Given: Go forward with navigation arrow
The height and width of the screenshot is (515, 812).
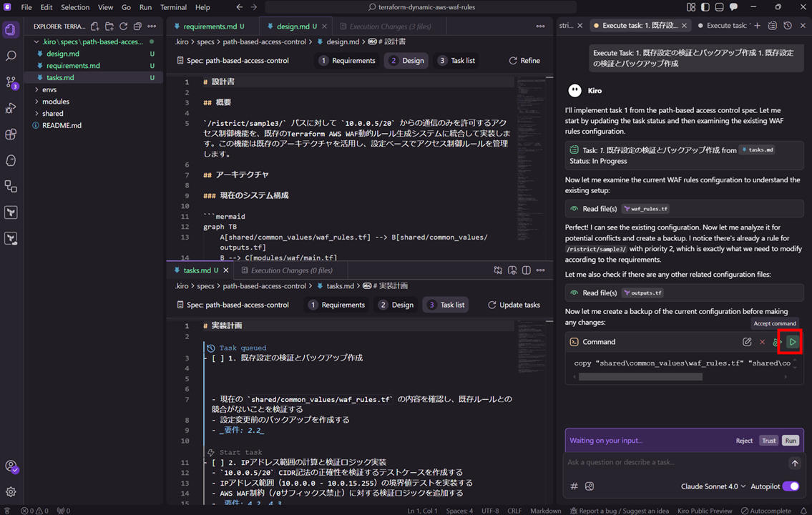Looking at the screenshot, I should (254, 7).
